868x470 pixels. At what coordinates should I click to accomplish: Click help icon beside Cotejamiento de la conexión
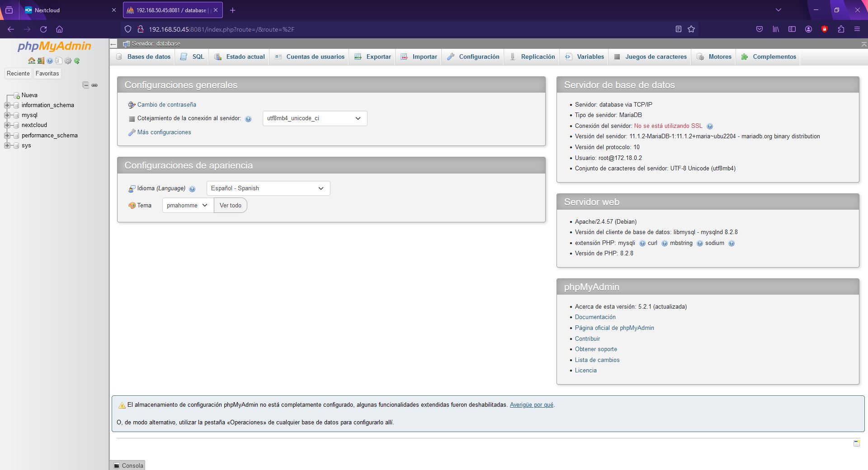coord(248,119)
